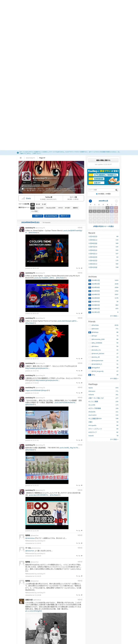138x644 pixels.
Task: Like the tweet posted at 17:24:03
Action: [82, 383]
